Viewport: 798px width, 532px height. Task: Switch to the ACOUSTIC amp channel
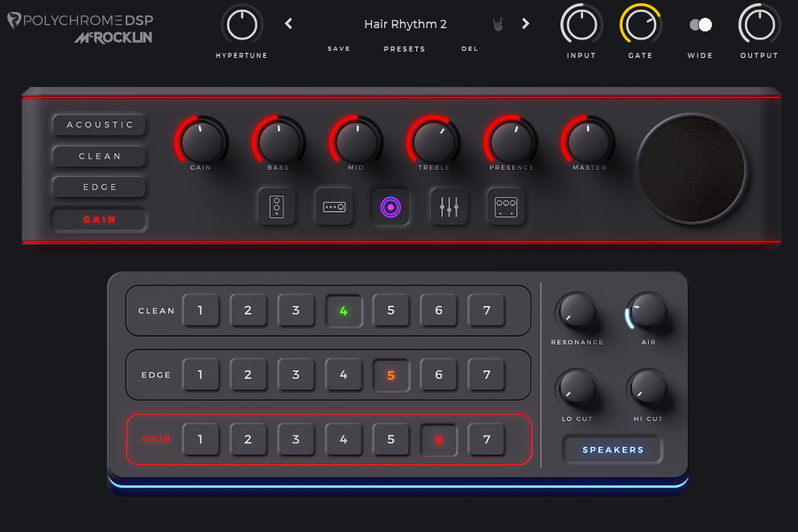coord(100,125)
